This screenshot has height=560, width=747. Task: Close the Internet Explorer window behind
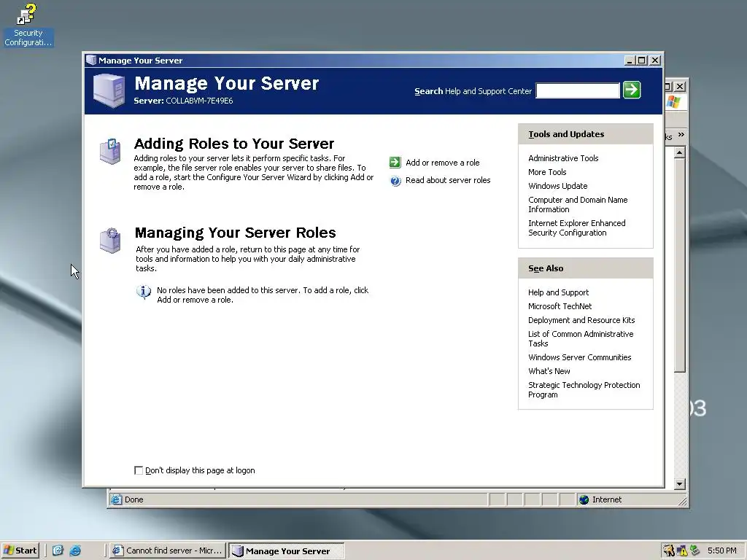point(681,86)
